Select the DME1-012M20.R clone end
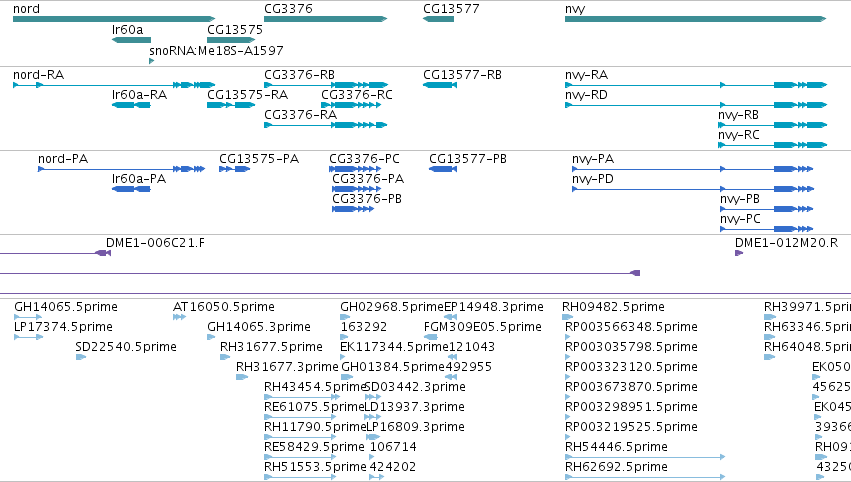The height and width of the screenshot is (482, 851). [x=739, y=253]
